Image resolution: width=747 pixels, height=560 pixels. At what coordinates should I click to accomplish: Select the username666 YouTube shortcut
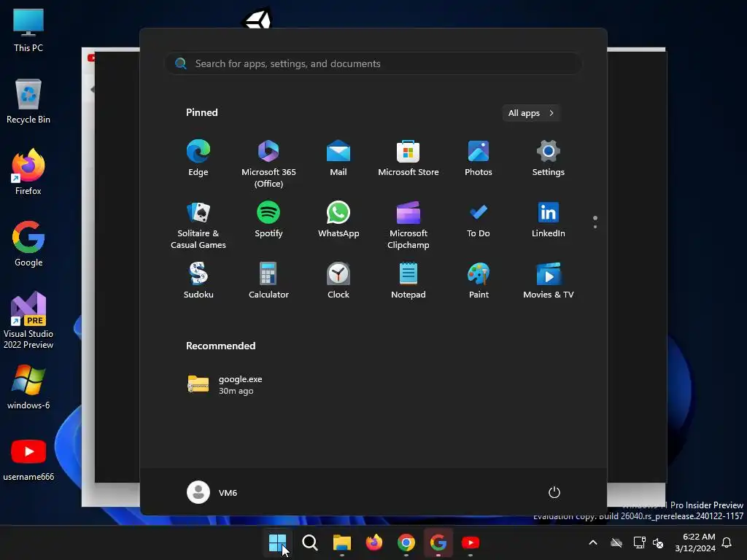(28, 459)
